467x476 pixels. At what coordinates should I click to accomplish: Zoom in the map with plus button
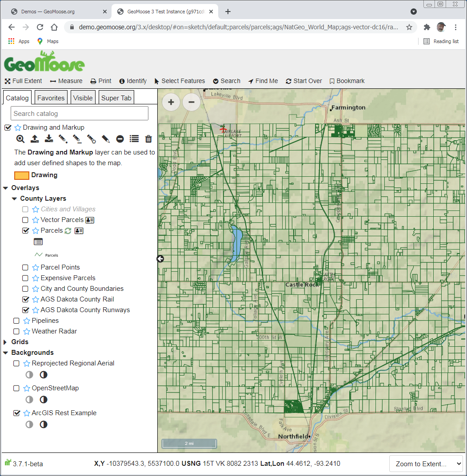pos(171,102)
